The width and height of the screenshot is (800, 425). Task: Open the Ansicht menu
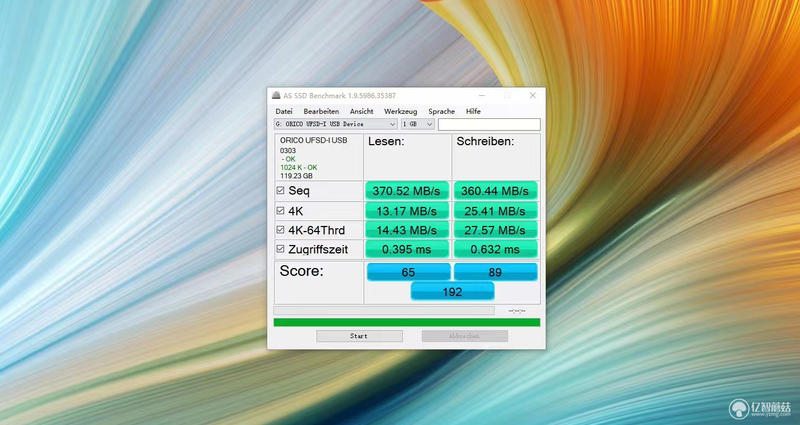[361, 111]
